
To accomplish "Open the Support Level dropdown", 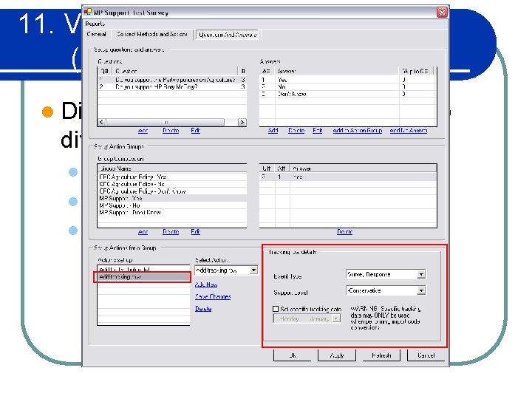I will pos(421,291).
